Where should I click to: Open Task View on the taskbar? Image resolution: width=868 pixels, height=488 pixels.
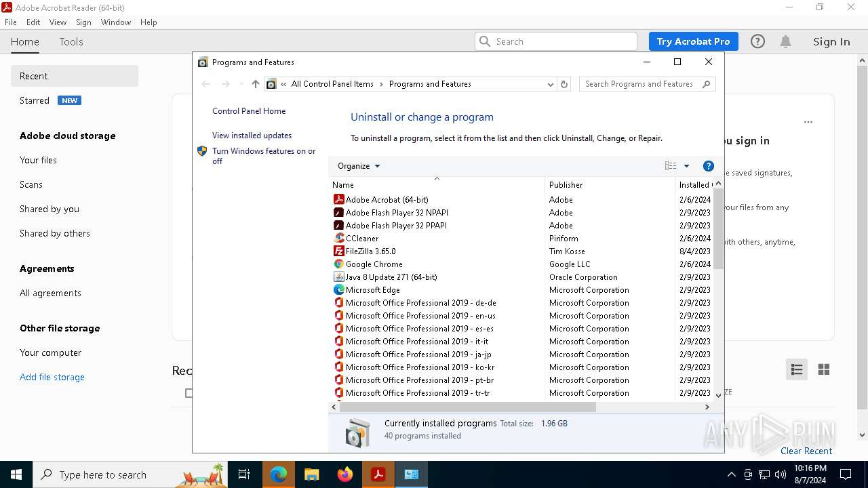244,474
